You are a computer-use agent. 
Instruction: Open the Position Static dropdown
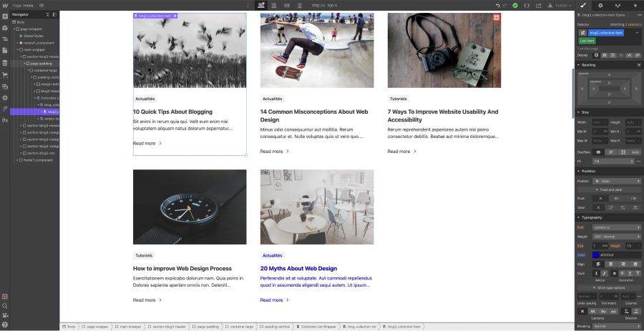617,181
